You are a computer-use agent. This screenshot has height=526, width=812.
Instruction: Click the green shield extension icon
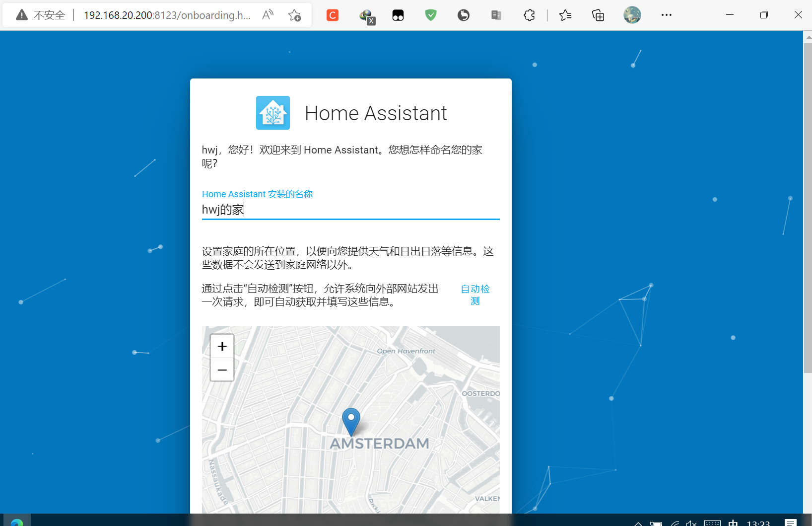point(431,15)
